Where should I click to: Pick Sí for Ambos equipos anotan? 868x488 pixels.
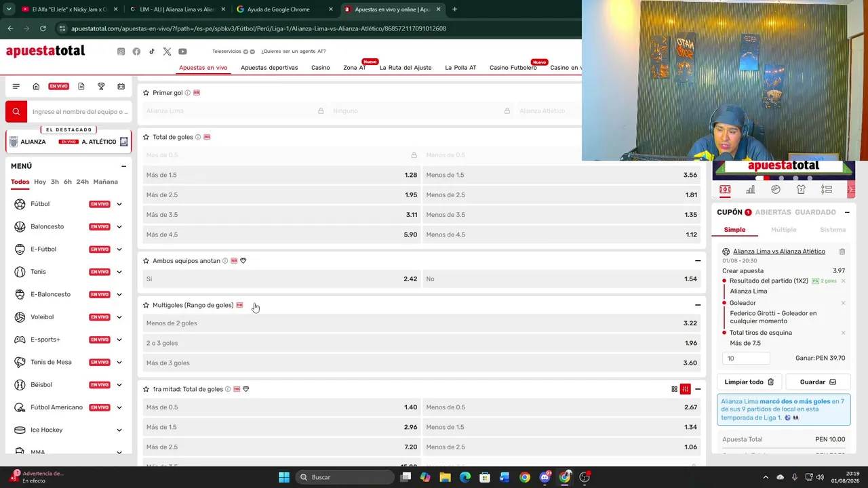(x=281, y=279)
